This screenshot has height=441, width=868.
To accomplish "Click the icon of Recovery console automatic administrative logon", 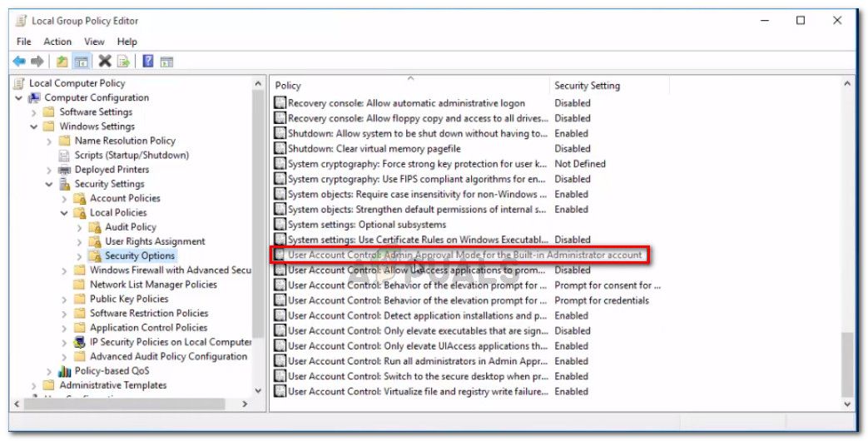I will tap(280, 103).
